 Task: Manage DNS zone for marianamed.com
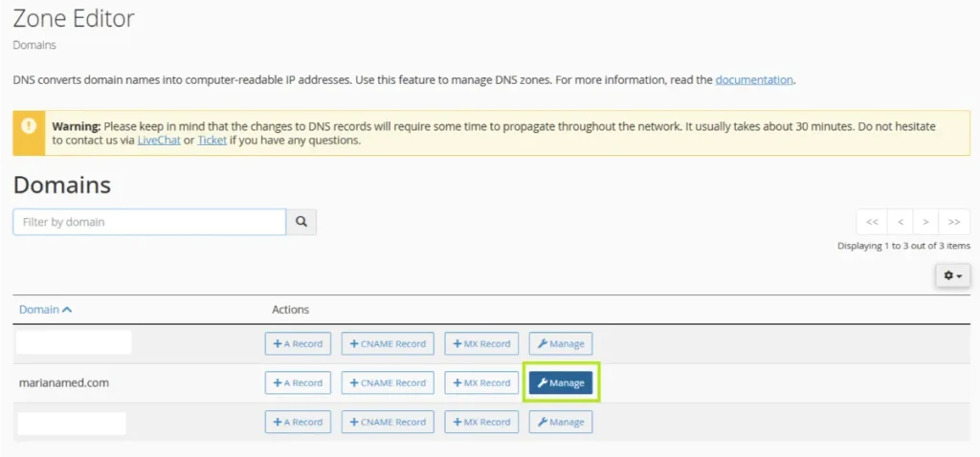pos(561,383)
